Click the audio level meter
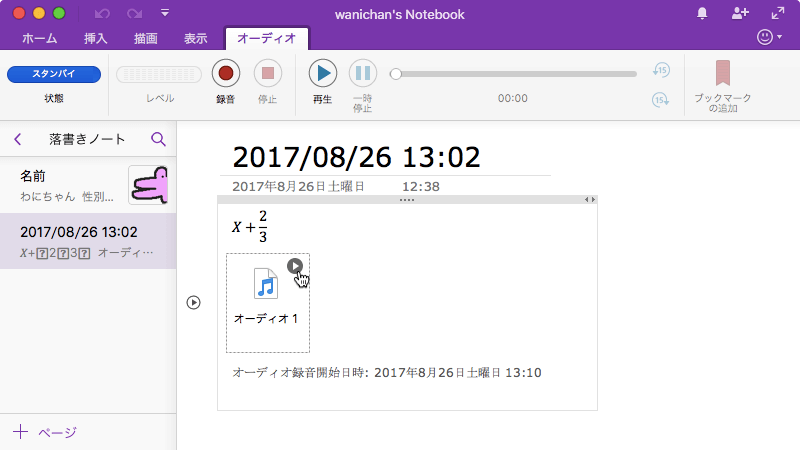800x450 pixels. pyautogui.click(x=159, y=74)
